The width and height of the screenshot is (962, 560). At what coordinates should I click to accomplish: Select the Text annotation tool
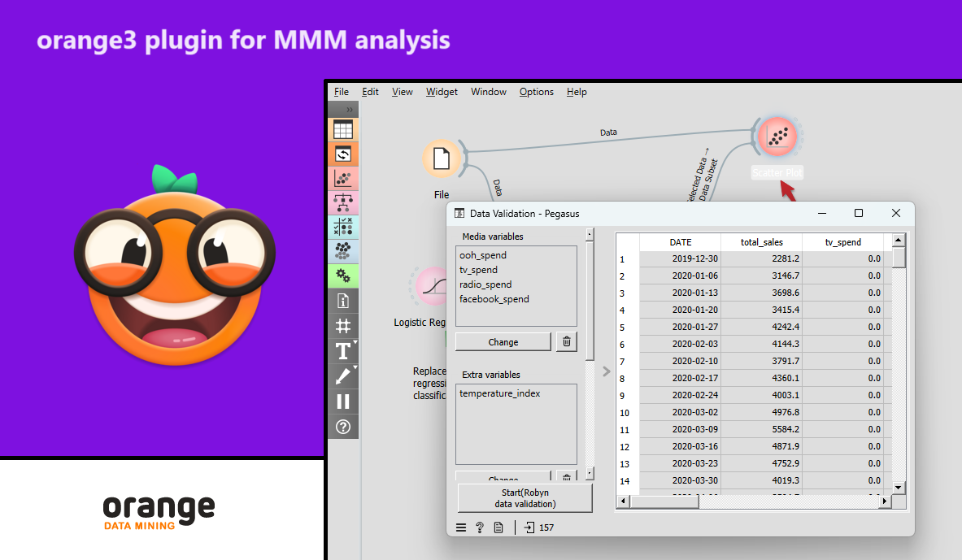click(x=343, y=351)
